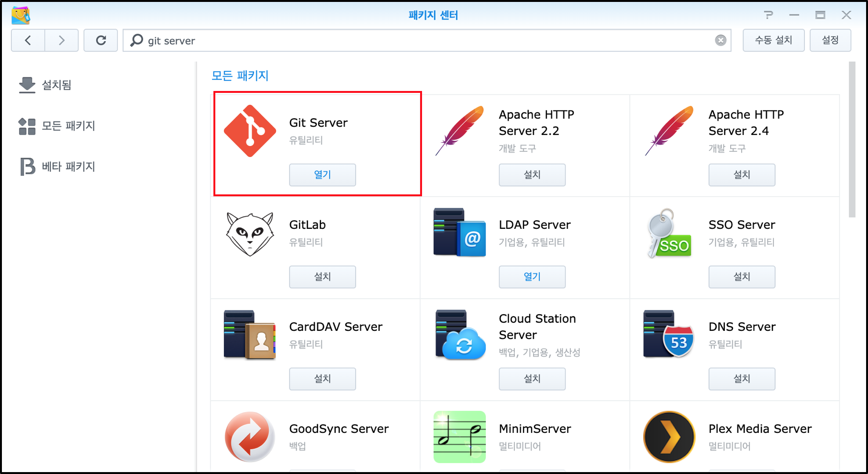Click the Apache HTTP Server 2.2 title
This screenshot has width=868, height=474.
(x=536, y=123)
